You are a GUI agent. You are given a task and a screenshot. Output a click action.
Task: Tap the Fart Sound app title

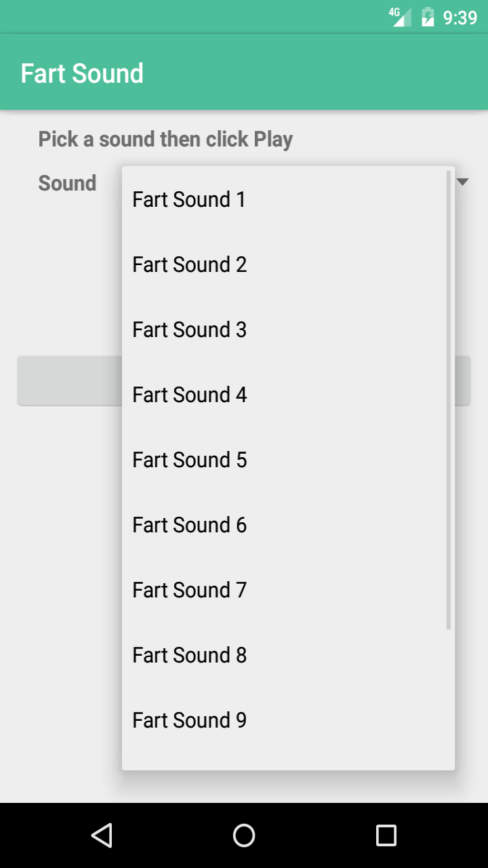click(82, 72)
